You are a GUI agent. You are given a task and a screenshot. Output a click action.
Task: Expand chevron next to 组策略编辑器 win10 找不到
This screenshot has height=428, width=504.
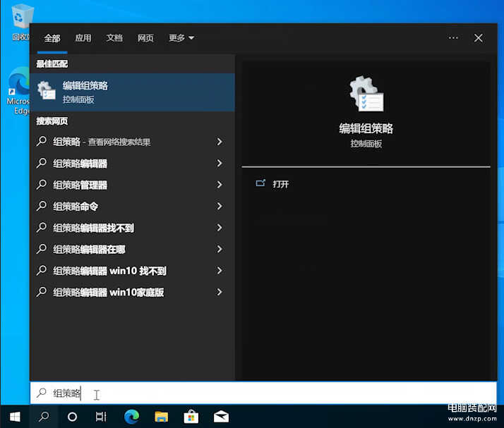point(220,271)
